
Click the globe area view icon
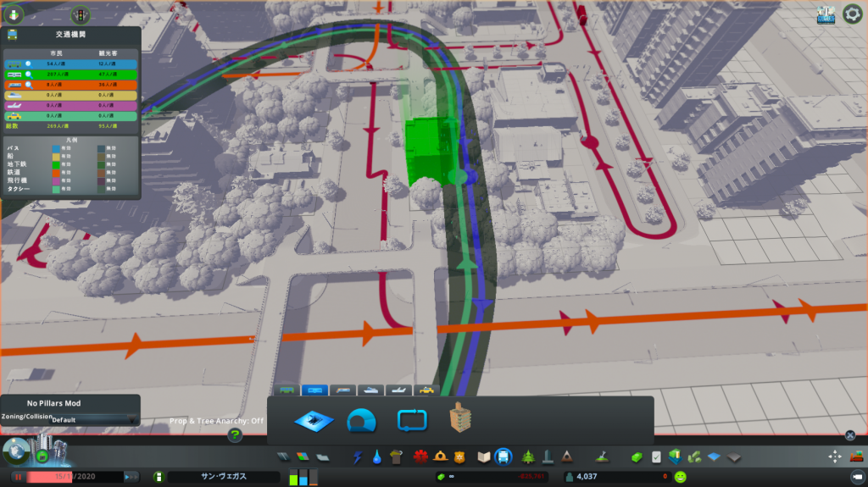point(16,451)
